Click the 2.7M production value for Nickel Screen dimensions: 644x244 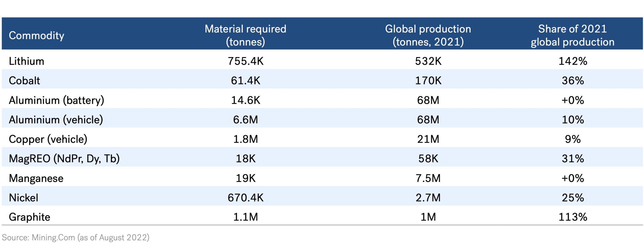pyautogui.click(x=428, y=198)
